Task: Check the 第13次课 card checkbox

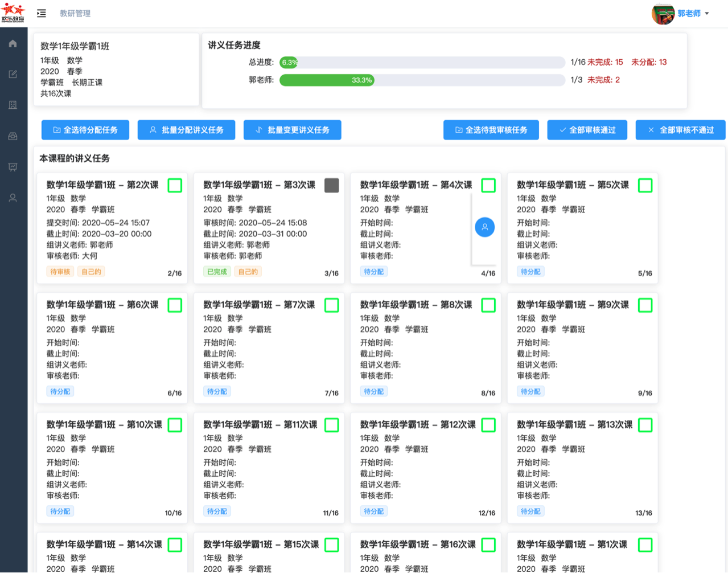Action: pos(645,425)
